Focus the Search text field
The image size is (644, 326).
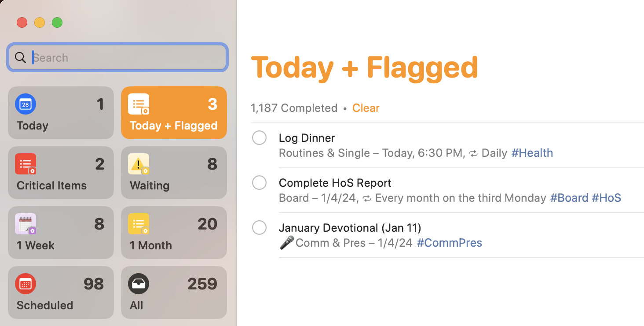click(128, 58)
